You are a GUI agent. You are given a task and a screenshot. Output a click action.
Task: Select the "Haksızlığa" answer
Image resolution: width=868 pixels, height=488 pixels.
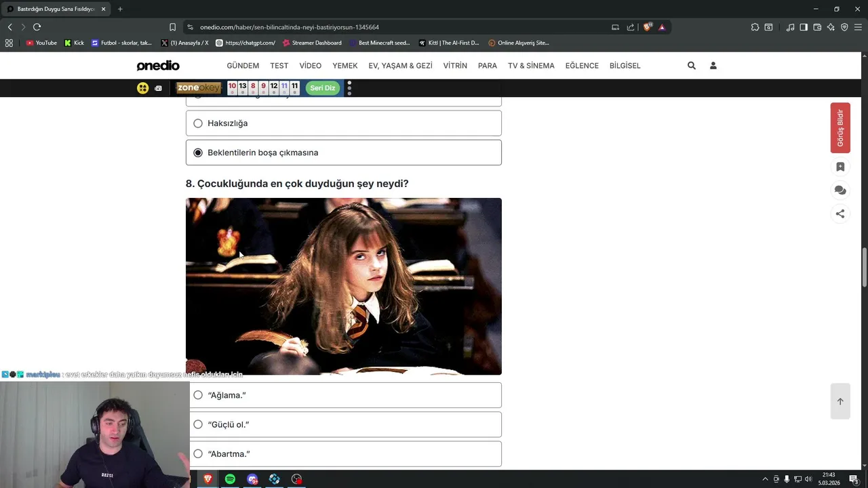point(344,123)
